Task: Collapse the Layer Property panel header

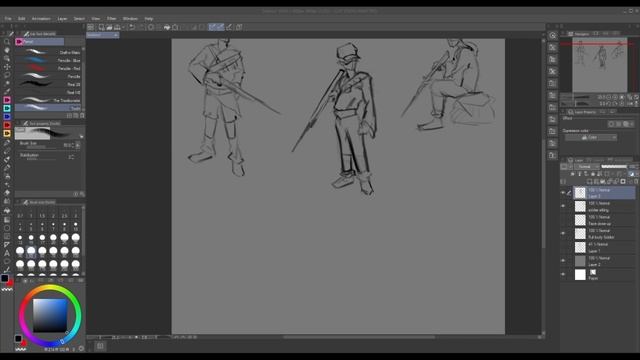Action: (x=582, y=112)
